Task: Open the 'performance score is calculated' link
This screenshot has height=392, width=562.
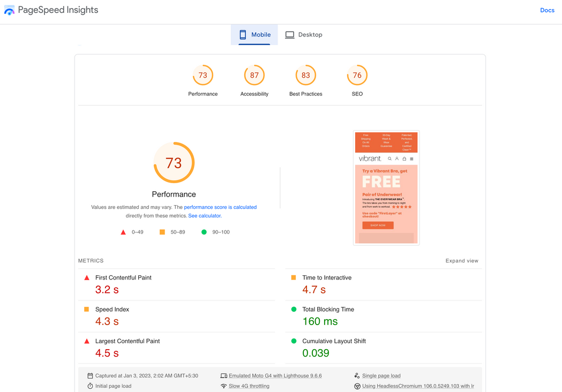Action: click(220, 207)
